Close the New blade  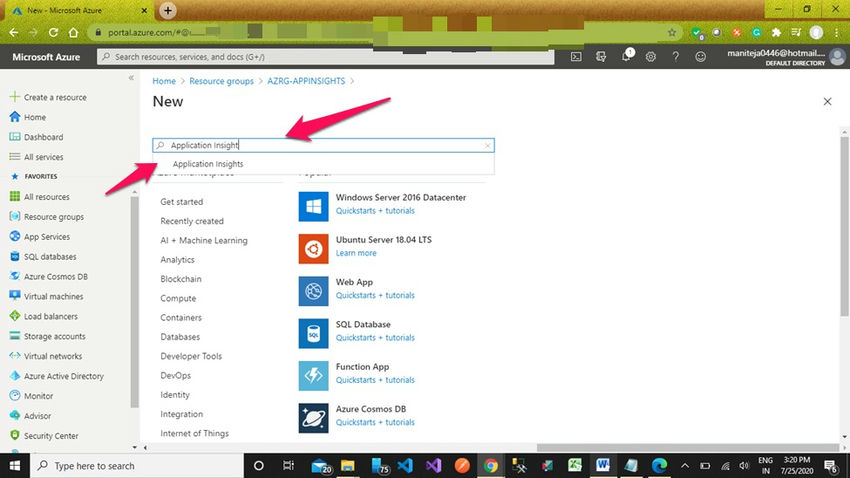pyautogui.click(x=827, y=101)
